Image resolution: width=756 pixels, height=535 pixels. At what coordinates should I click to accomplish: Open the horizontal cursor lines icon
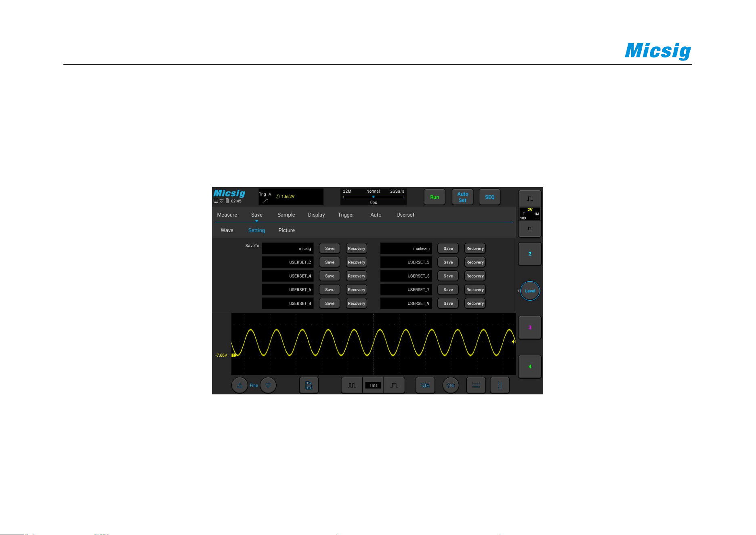point(476,385)
